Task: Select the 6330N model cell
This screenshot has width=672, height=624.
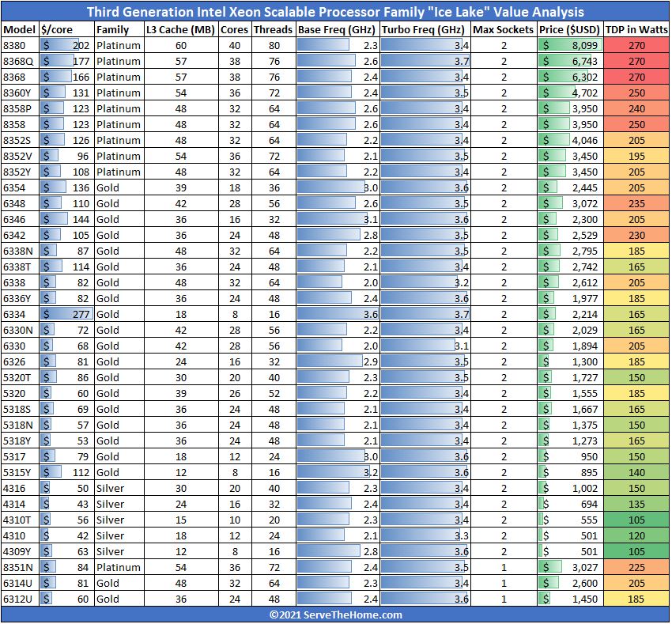Action: 20,331
